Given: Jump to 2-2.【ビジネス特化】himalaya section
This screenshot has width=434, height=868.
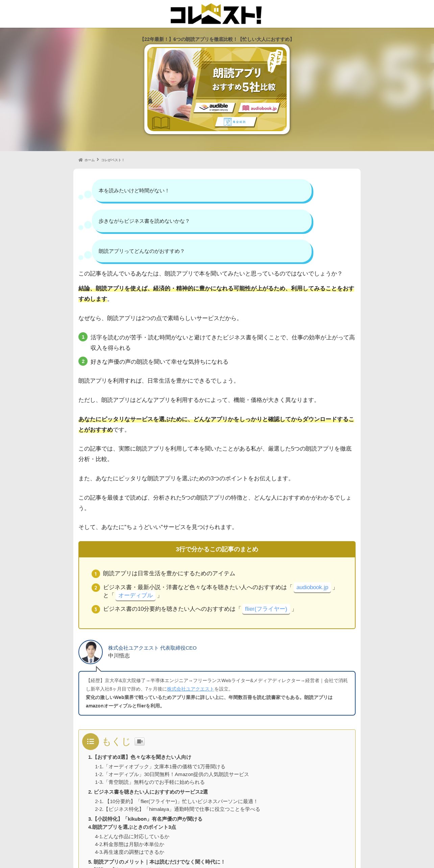Looking at the screenshot, I should 177,809.
